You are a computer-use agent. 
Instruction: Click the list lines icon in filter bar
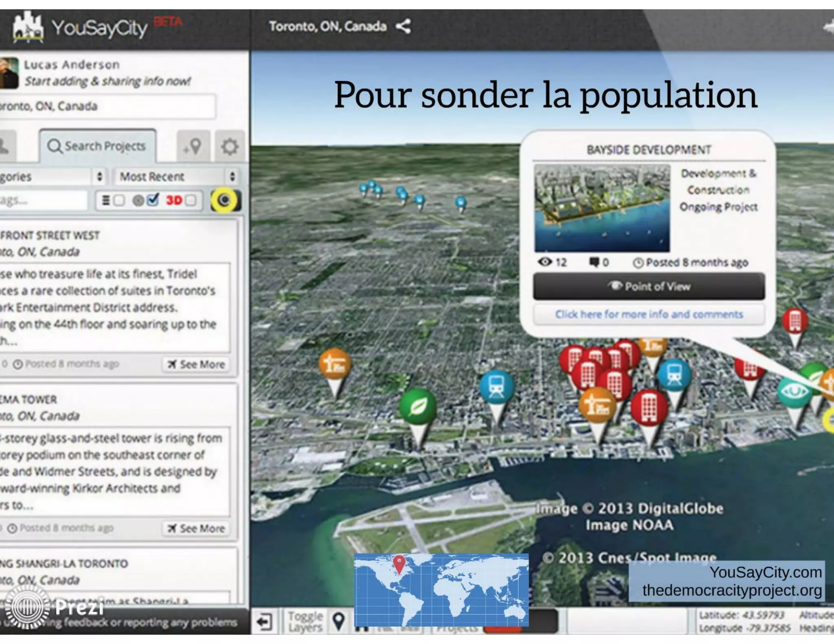pyautogui.click(x=106, y=200)
